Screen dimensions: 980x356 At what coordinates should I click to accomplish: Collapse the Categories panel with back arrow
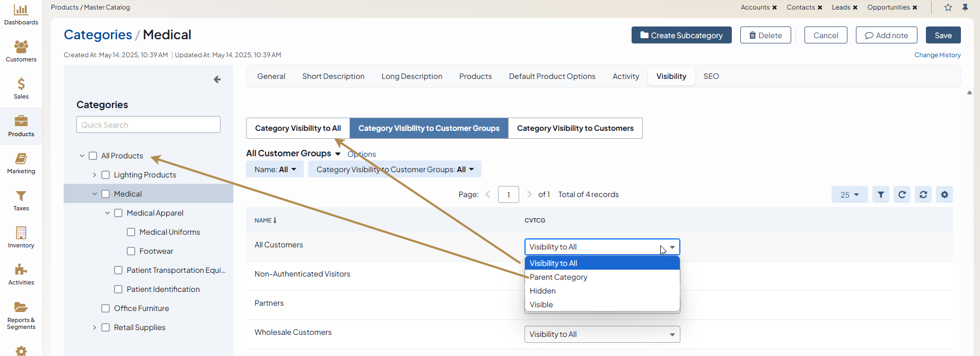217,79
